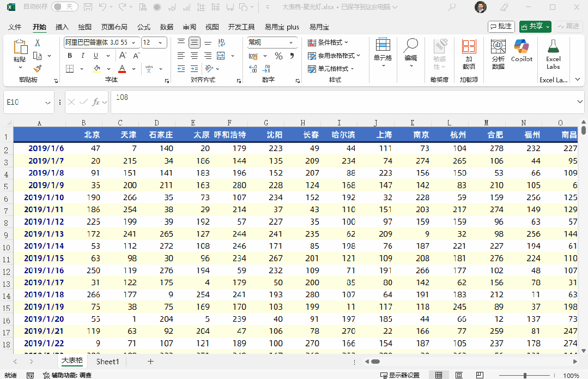Screen dimensions: 588x379
Task: Align text left
Action: [181, 56]
